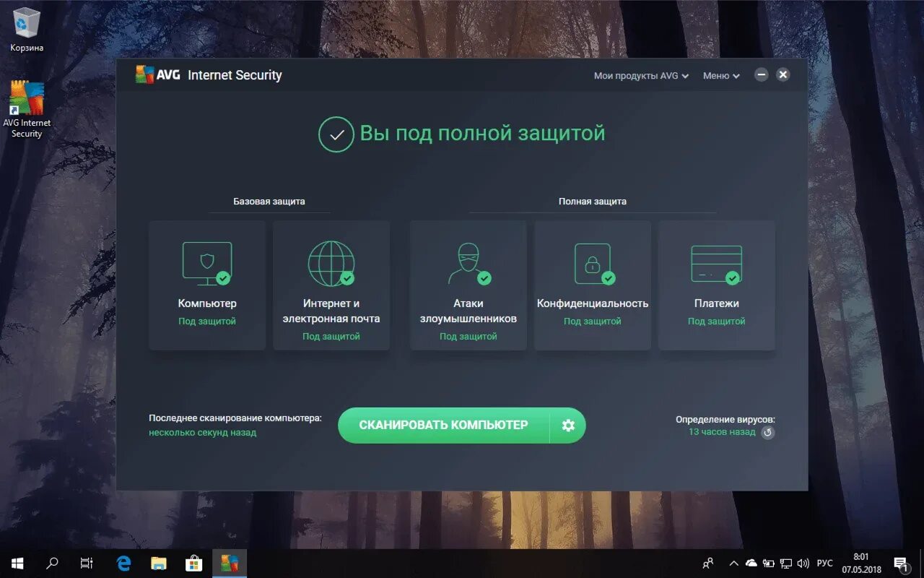Open volume speaker tray icon
Screen dimensions: 924x578
point(803,564)
